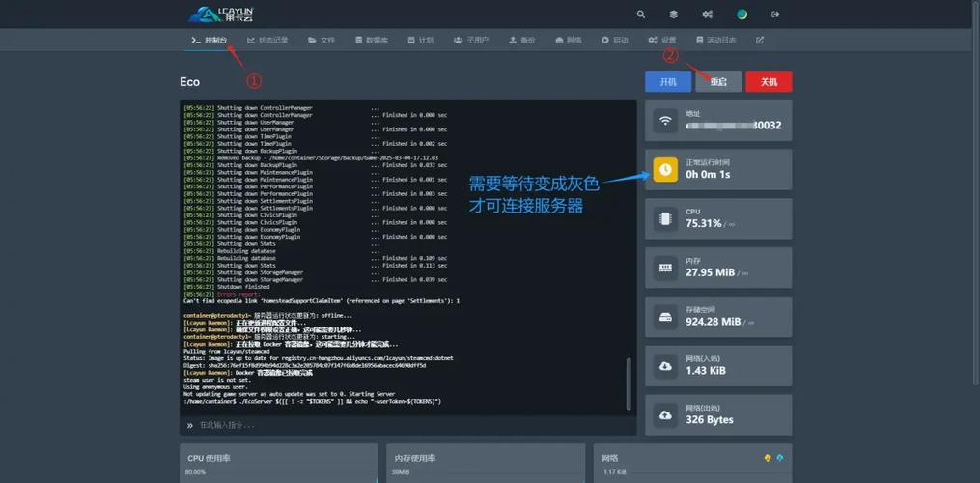Click the 'steam user is not set.' console line
The width and height of the screenshot is (980, 483).
215,380
